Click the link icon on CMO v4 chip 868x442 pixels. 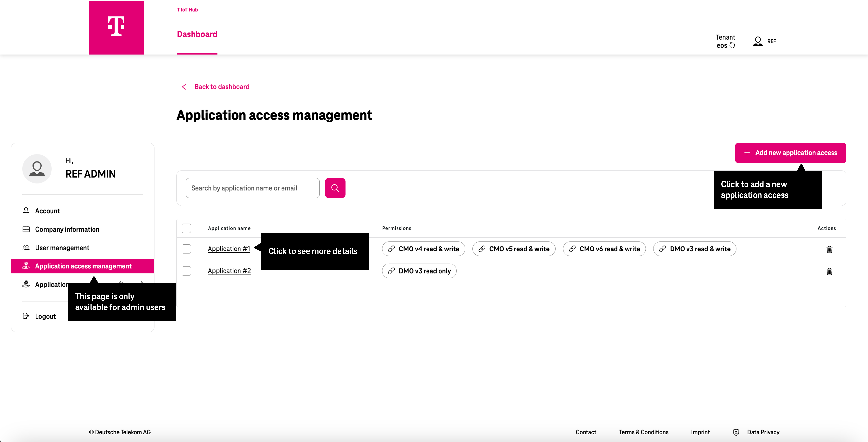pos(392,249)
